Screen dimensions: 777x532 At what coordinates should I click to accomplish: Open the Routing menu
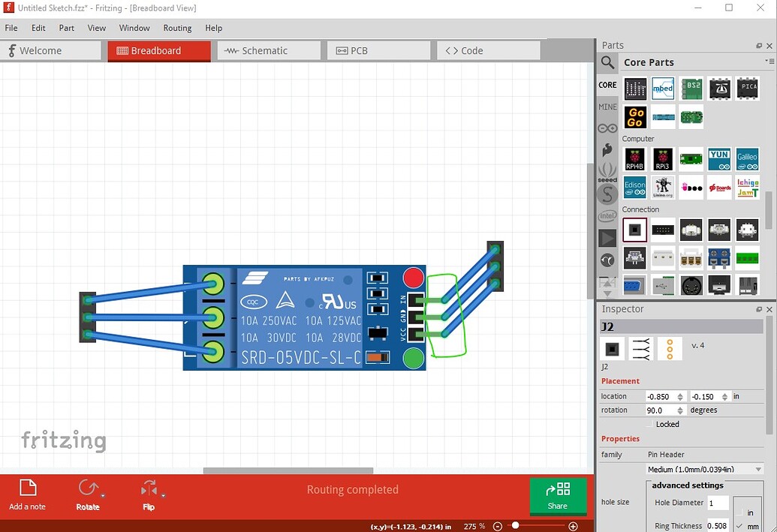(177, 28)
